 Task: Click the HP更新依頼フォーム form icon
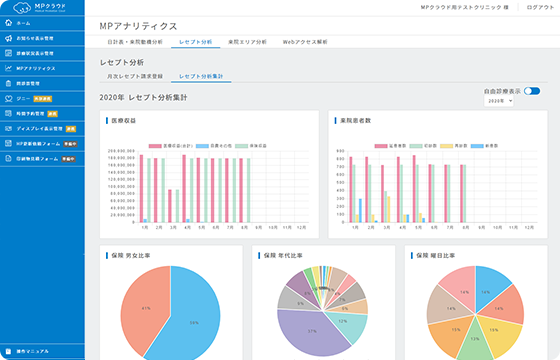[9, 144]
